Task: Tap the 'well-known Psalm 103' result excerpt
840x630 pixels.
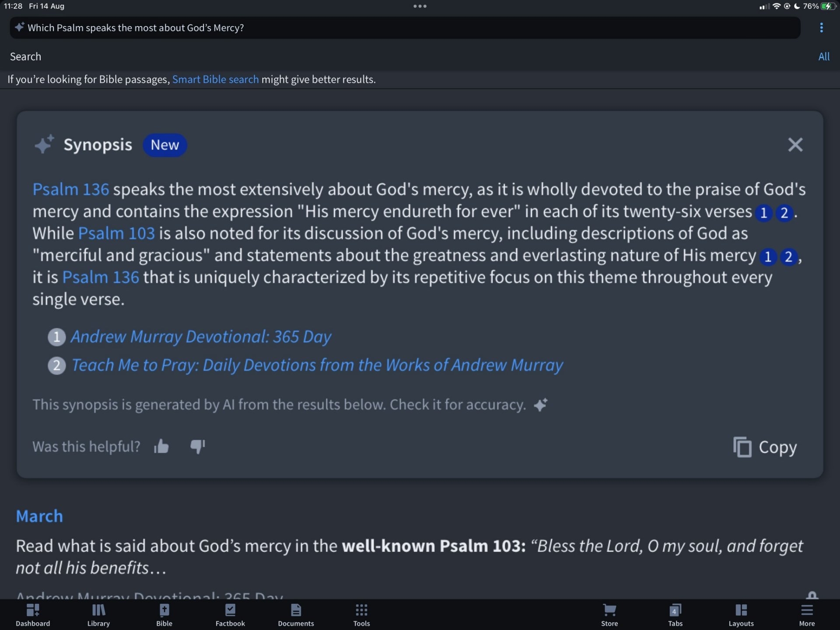Action: tap(409, 556)
